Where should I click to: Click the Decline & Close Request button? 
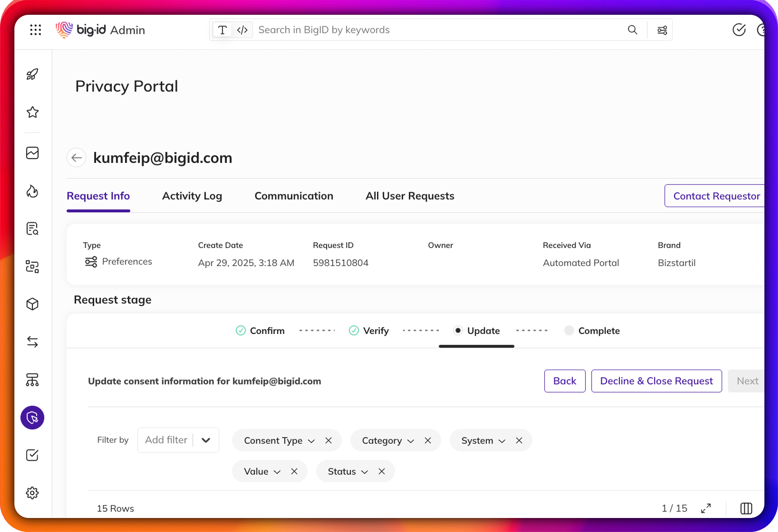[656, 381]
